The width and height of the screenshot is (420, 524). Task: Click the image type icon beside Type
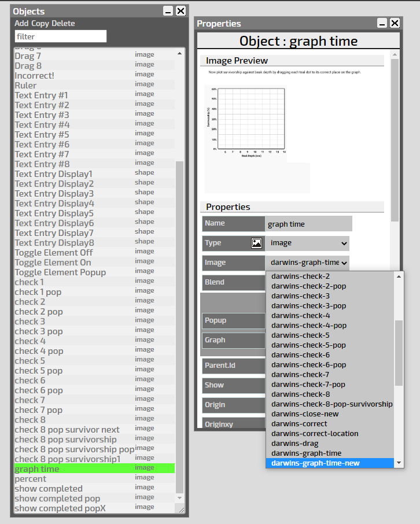click(256, 243)
